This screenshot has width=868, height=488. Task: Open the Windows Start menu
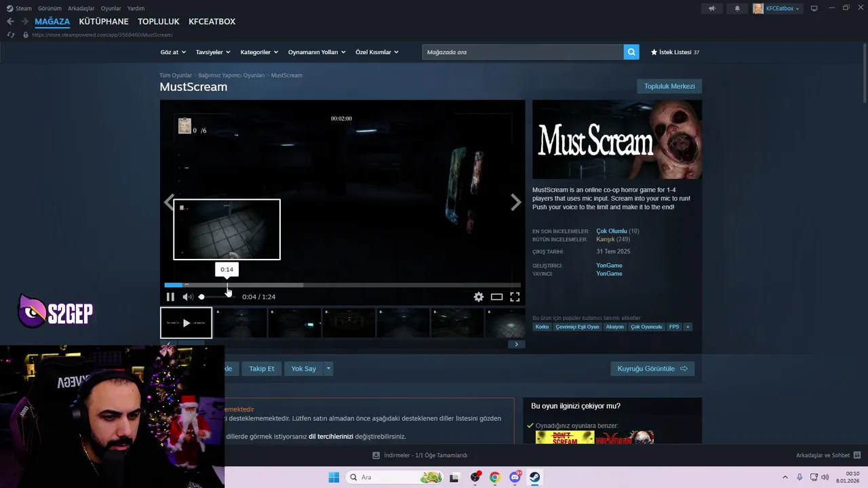(334, 477)
